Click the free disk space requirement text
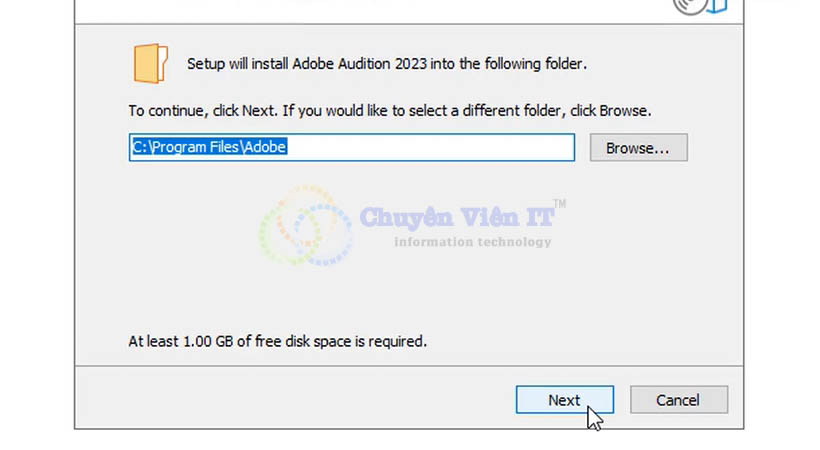 tap(278, 341)
